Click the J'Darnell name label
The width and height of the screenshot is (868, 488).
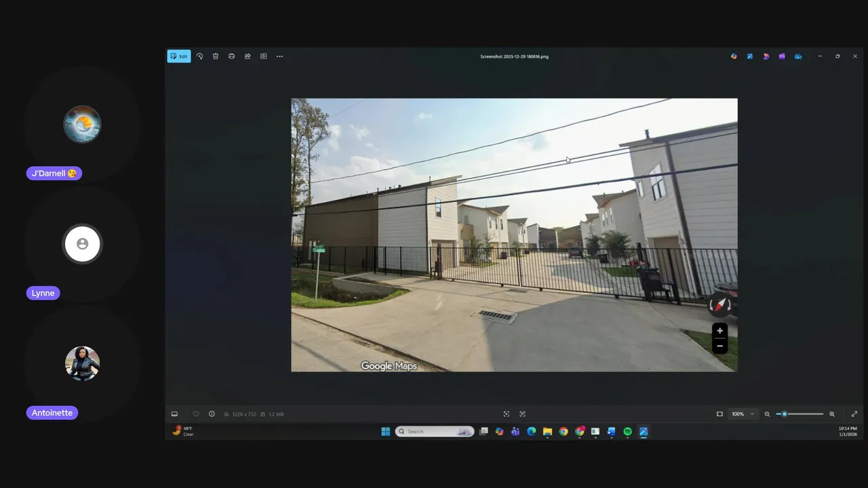(54, 174)
